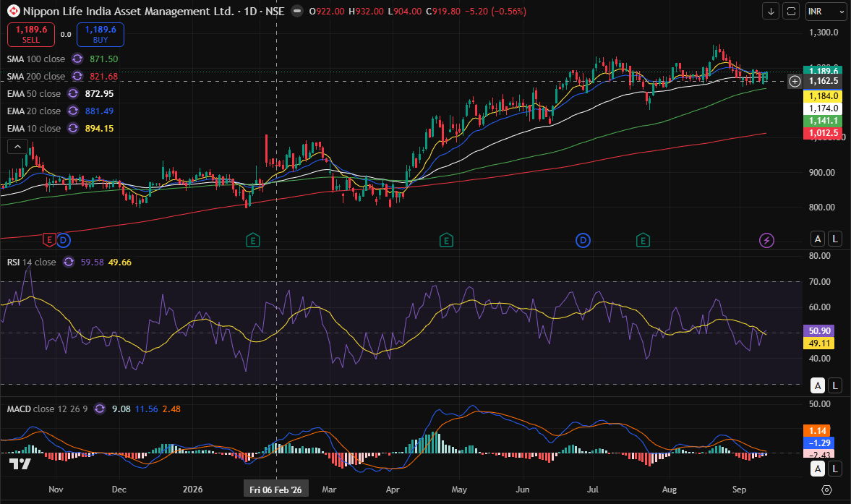Click the Nippon Life symbol logo icon

coord(14,11)
